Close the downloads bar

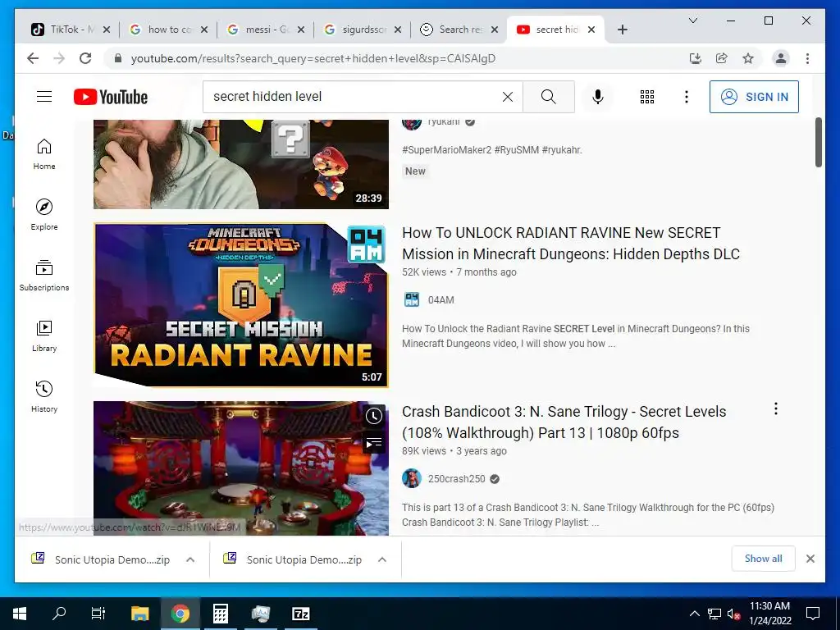click(x=810, y=559)
